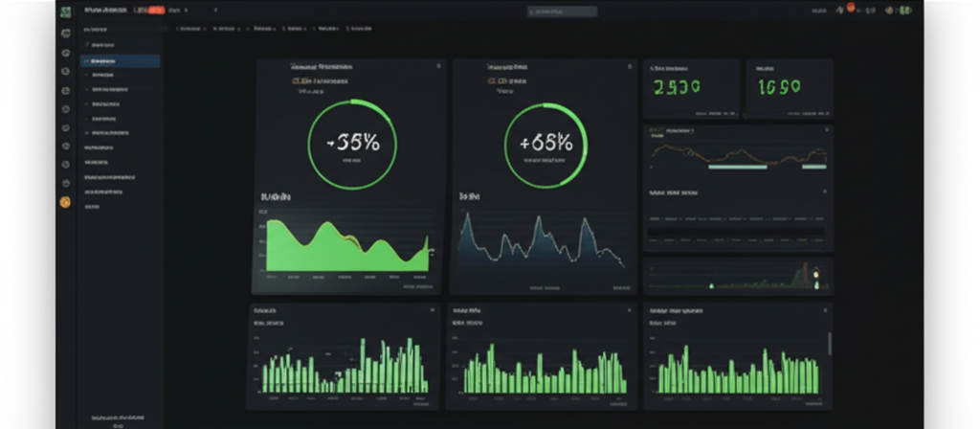
Task: Click options icon on the bottom-left bar chart panel
Action: 433,311
